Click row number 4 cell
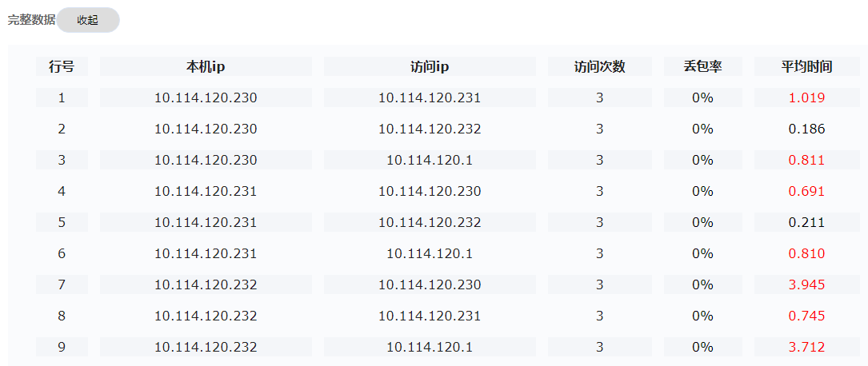868x366 pixels. pyautogui.click(x=62, y=191)
